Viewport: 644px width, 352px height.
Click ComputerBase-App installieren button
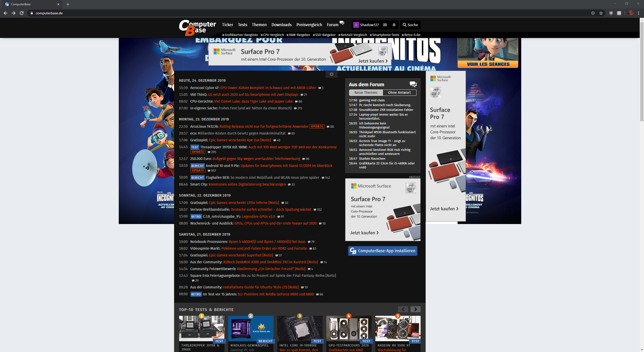point(383,251)
